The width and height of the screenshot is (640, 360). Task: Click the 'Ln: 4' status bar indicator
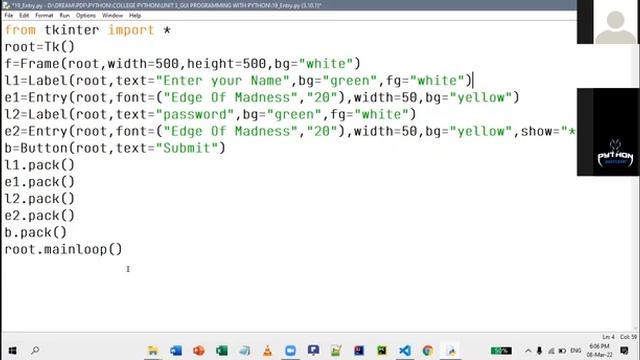[608, 337]
